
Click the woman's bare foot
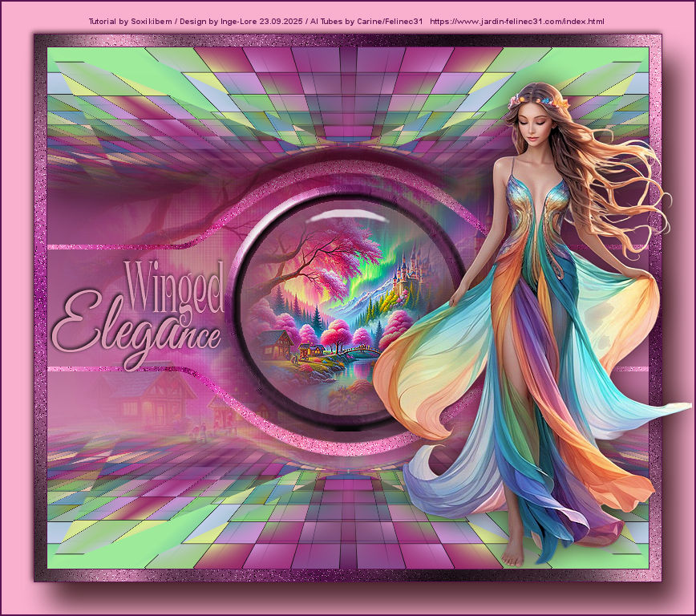point(514,555)
